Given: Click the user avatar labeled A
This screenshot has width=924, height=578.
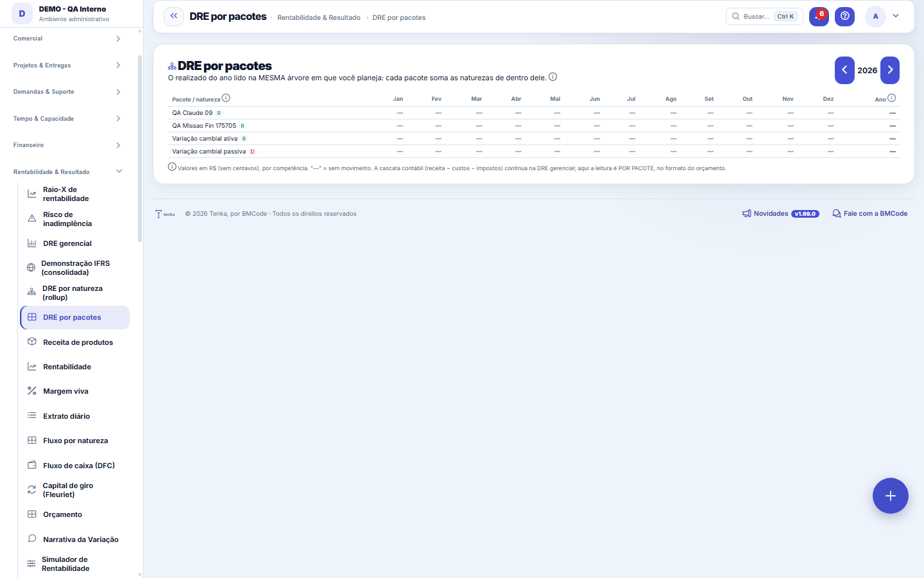Looking at the screenshot, I should pyautogui.click(x=875, y=16).
